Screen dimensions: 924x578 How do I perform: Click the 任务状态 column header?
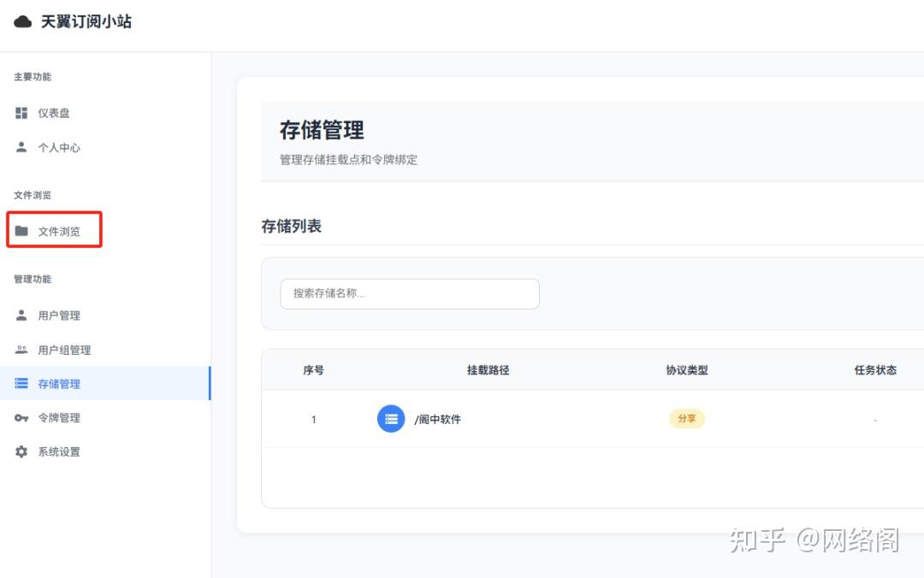coord(875,369)
